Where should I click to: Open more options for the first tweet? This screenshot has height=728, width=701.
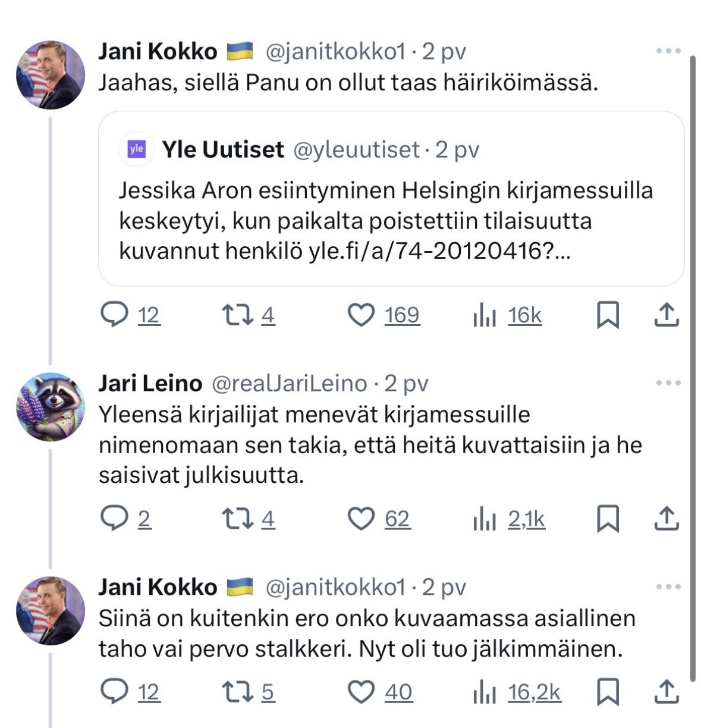[x=668, y=52]
